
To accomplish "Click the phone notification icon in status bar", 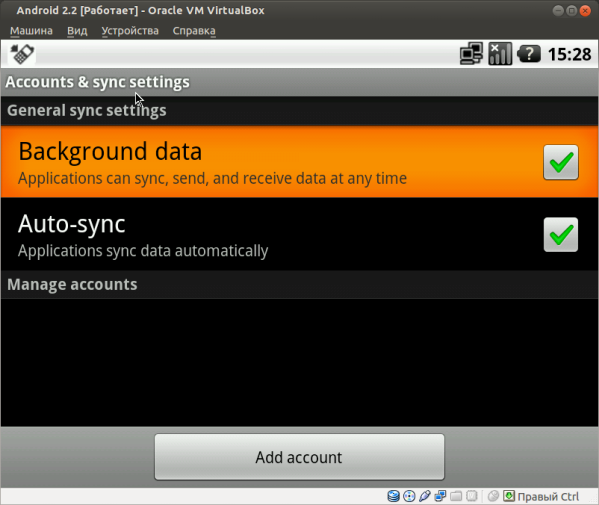I will (22, 54).
